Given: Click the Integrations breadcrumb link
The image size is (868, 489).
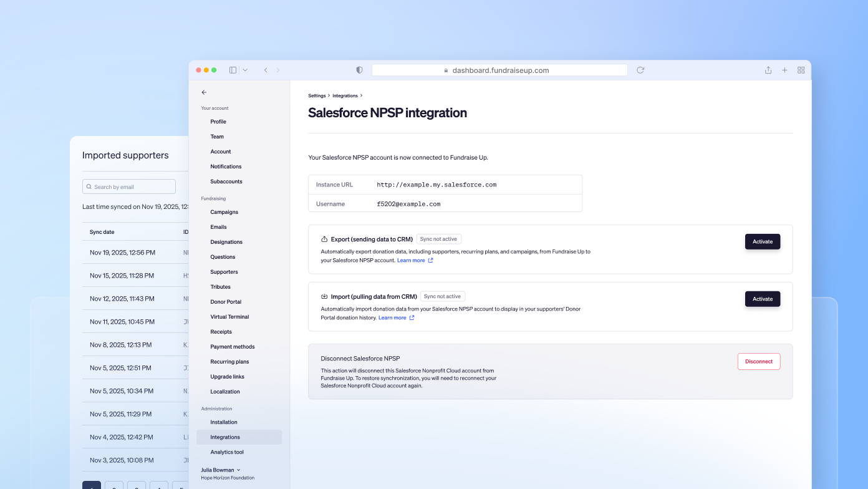Looking at the screenshot, I should point(345,96).
